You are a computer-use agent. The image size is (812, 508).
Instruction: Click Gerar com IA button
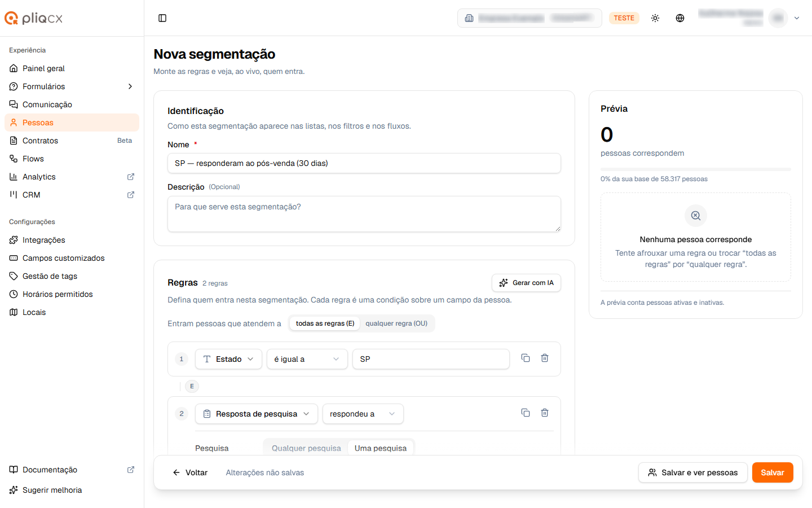(x=526, y=283)
